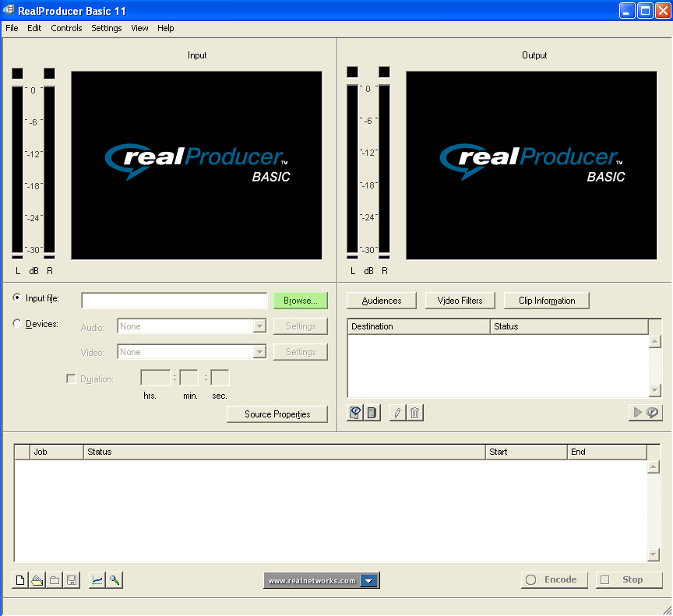Click the input left channel level meter
This screenshot has height=616, width=673.
[x=17, y=171]
